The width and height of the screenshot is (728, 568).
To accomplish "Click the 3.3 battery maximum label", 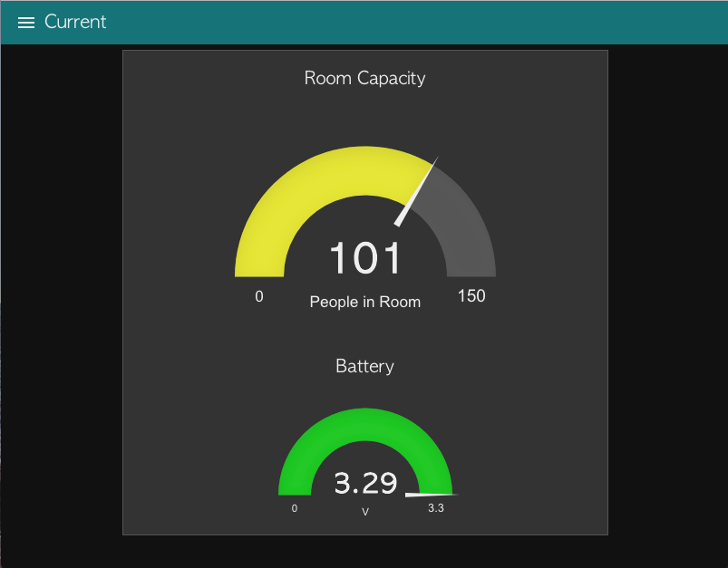I will pos(435,508).
